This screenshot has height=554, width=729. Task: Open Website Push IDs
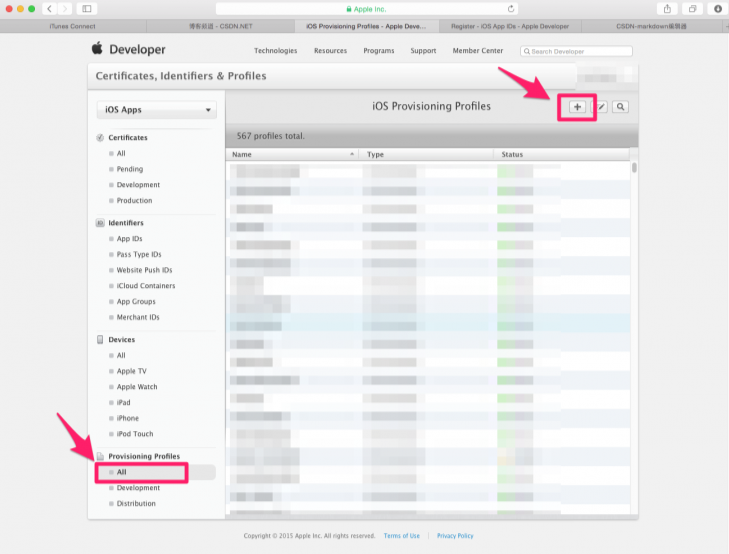point(144,270)
